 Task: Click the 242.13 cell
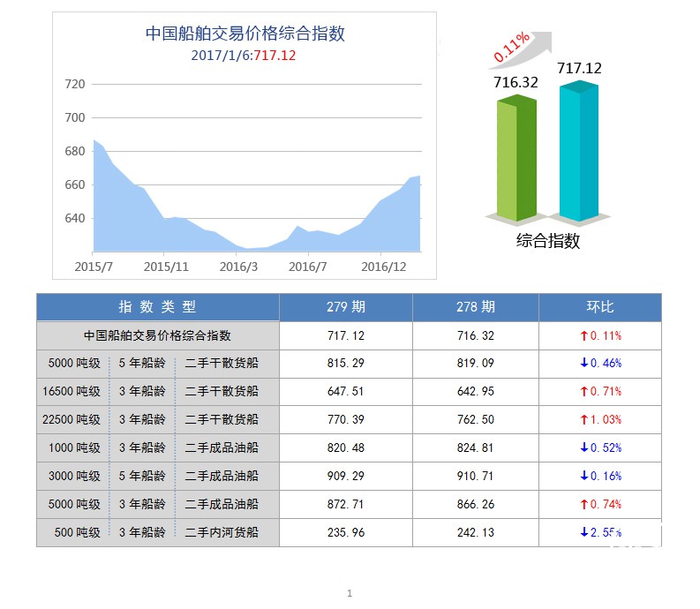(x=476, y=532)
